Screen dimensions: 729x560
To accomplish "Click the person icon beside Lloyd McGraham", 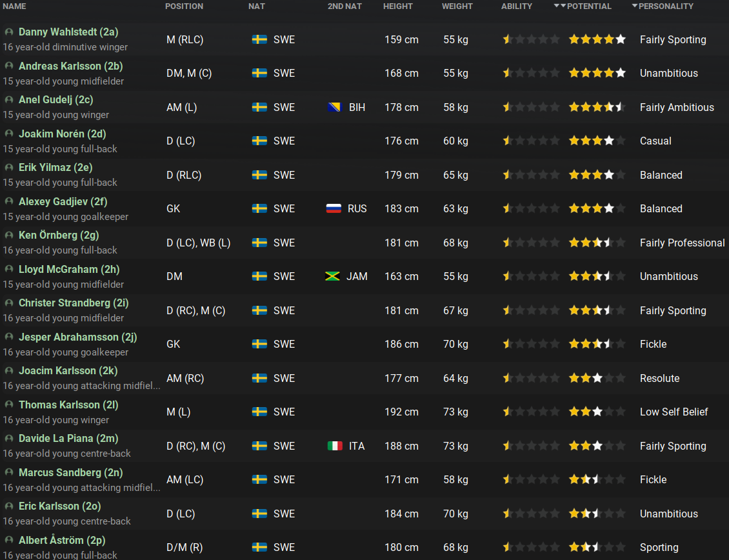I will (x=9, y=269).
